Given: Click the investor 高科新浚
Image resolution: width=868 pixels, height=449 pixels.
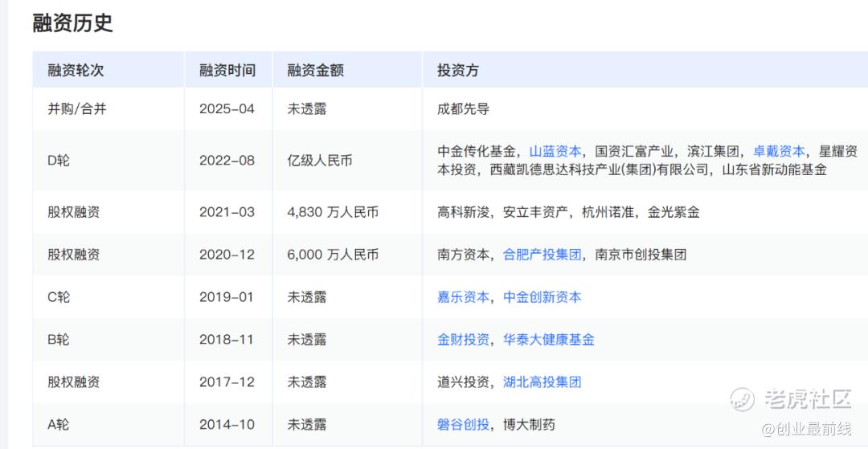Looking at the screenshot, I should click(x=464, y=212).
